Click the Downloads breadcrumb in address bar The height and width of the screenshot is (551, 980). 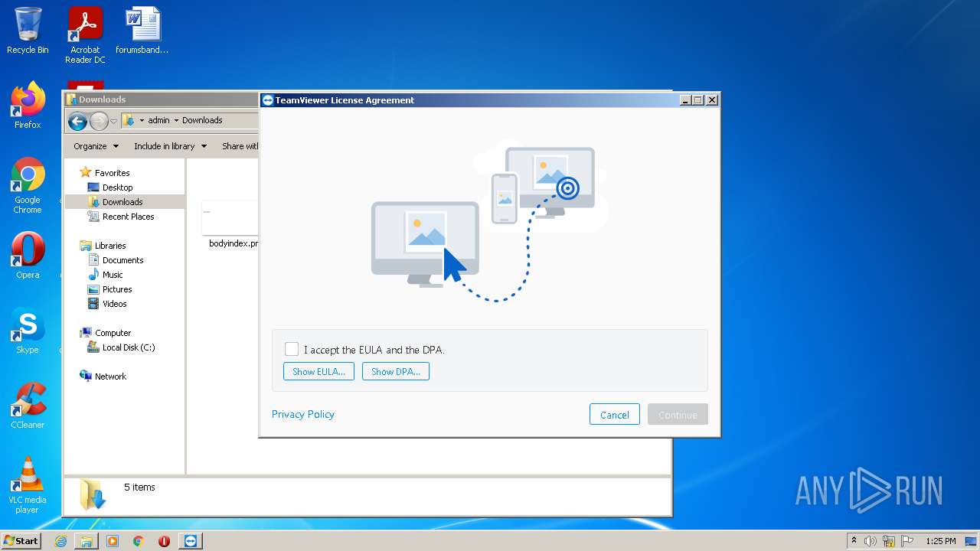pyautogui.click(x=202, y=121)
